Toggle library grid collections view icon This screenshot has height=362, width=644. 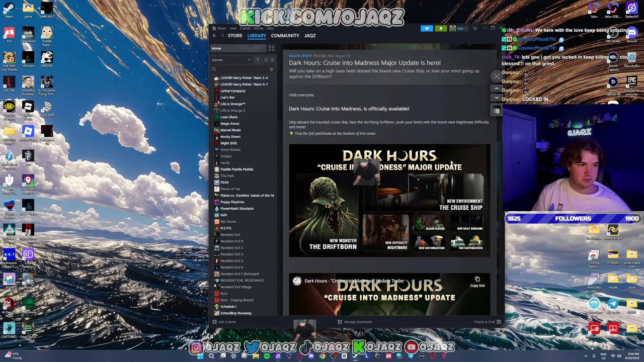pos(271,48)
